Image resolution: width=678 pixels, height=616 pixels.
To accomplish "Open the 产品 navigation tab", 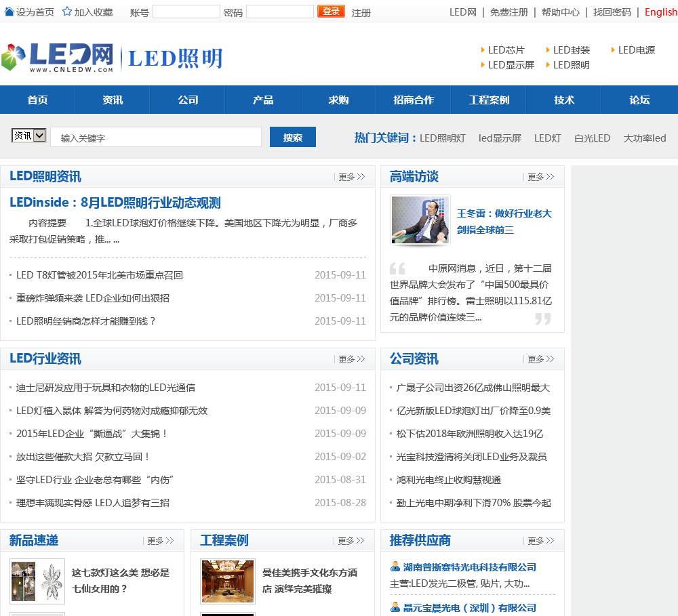I will pyautogui.click(x=263, y=100).
